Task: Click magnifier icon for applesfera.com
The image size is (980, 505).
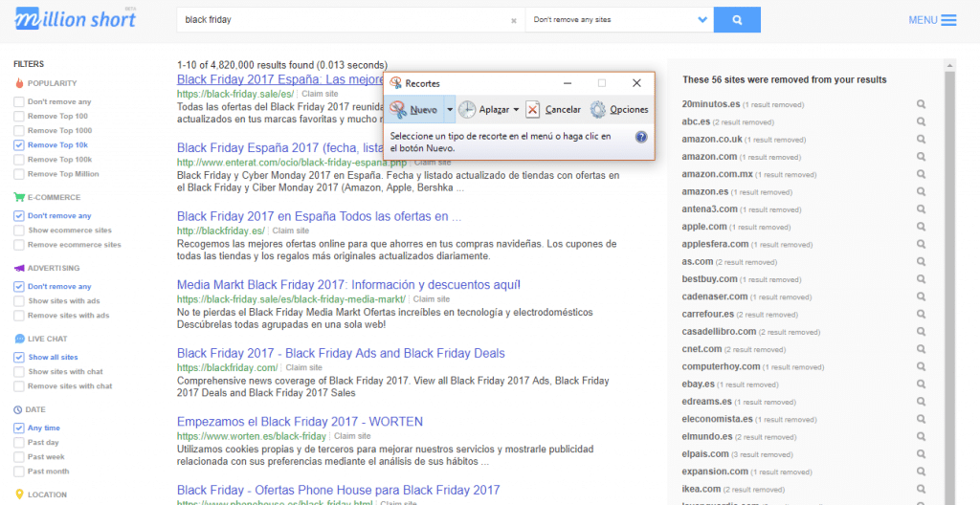Action: pos(922,245)
